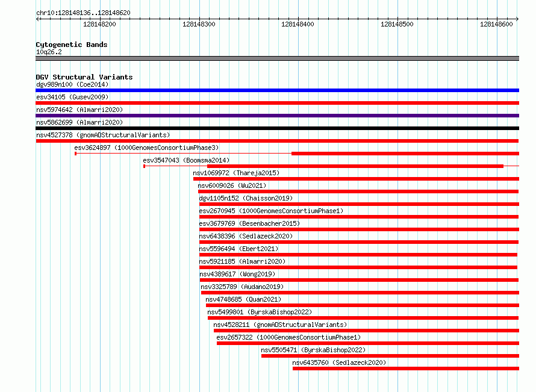Click nsv5499801 (ByrskaBishop2022) variant label
This screenshot has width=536, height=392.
(x=260, y=312)
